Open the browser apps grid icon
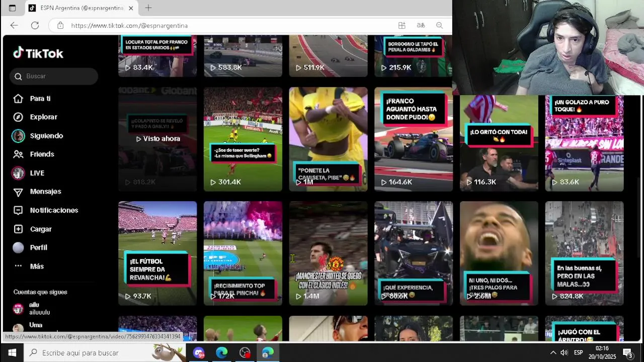This screenshot has height=362, width=644. (401, 25)
